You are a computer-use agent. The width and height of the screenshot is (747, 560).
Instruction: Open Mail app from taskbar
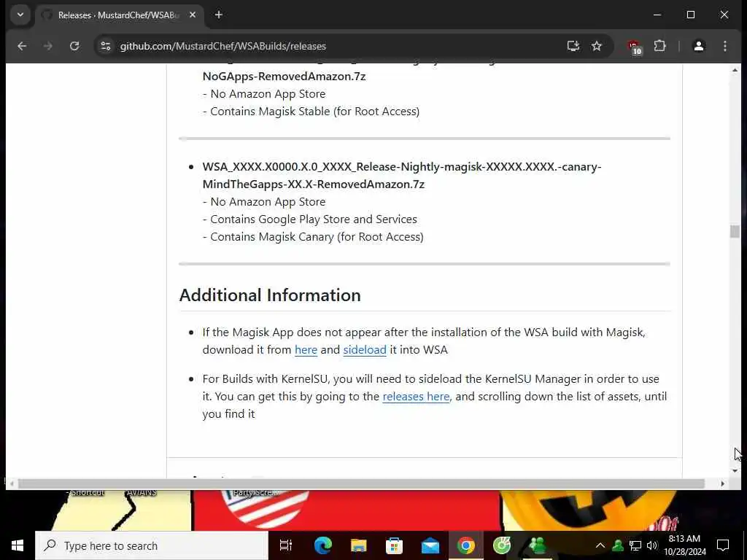tap(430, 545)
